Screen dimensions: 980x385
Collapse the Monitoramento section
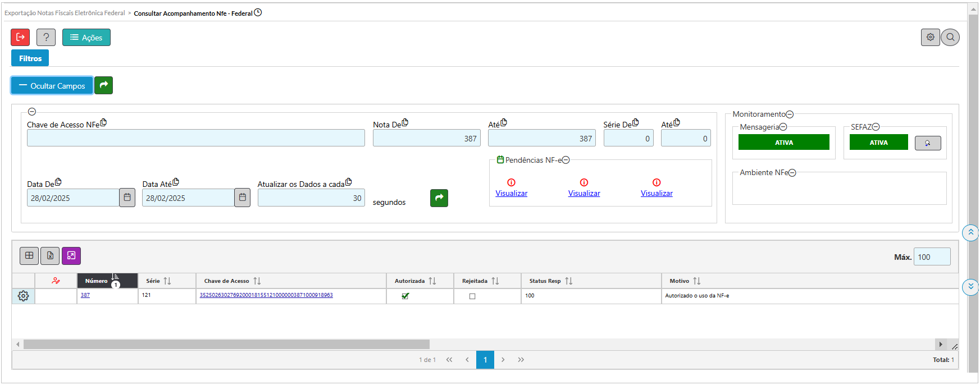790,114
